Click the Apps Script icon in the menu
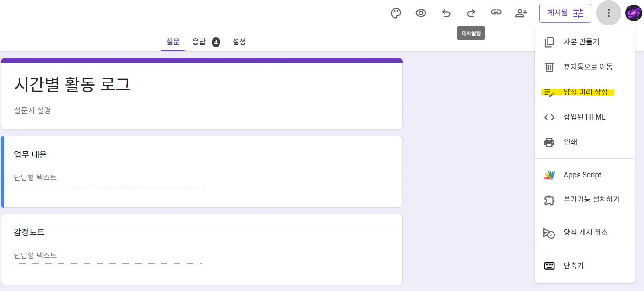The image size is (644, 291). 549,175
